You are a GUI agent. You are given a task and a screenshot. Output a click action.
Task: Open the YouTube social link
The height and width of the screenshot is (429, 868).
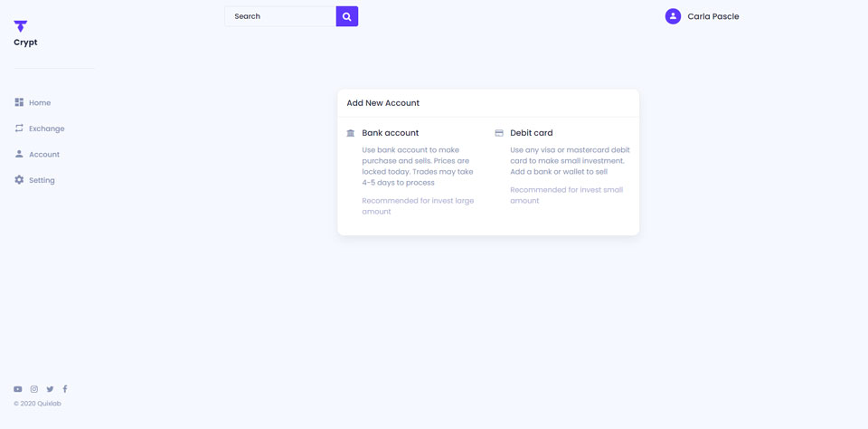pyautogui.click(x=18, y=389)
